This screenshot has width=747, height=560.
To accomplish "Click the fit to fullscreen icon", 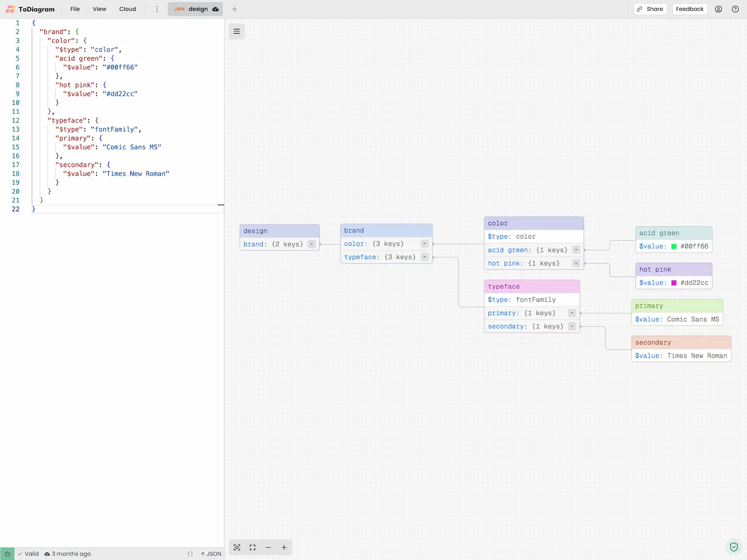I will [253, 547].
